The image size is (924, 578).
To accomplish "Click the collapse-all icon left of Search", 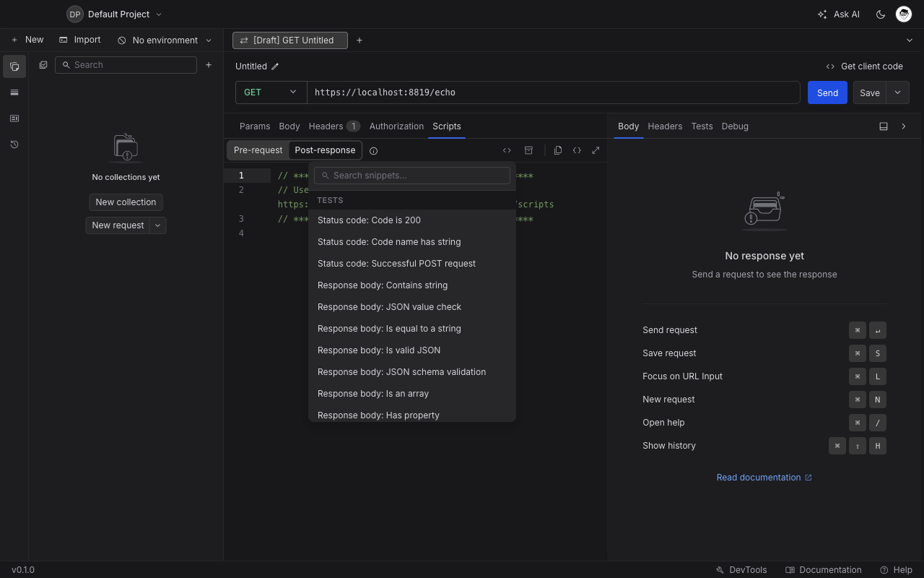I will 43,65.
